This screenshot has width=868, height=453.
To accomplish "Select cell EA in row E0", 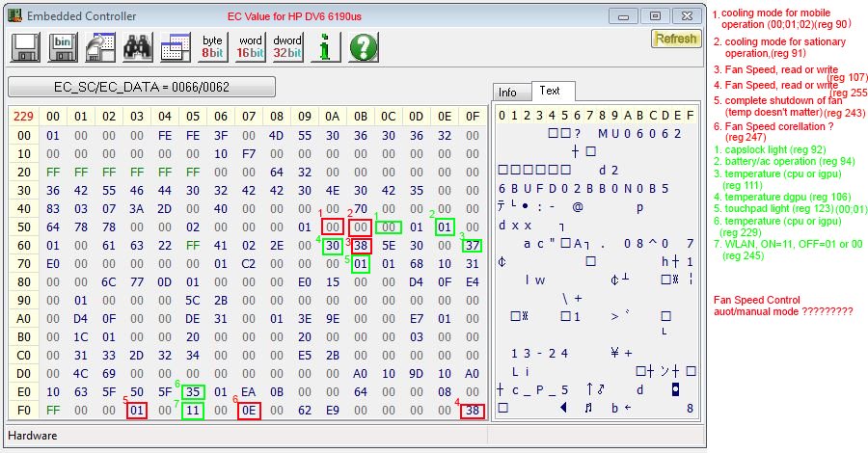I will [x=249, y=392].
